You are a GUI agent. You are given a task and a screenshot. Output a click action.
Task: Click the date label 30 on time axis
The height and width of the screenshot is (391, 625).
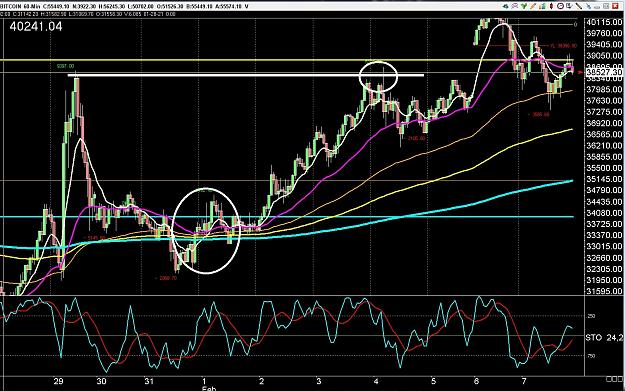(101, 381)
